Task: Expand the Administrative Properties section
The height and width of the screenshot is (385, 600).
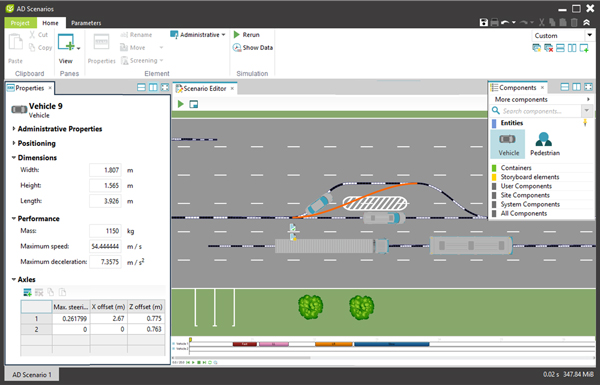Action: [14, 129]
